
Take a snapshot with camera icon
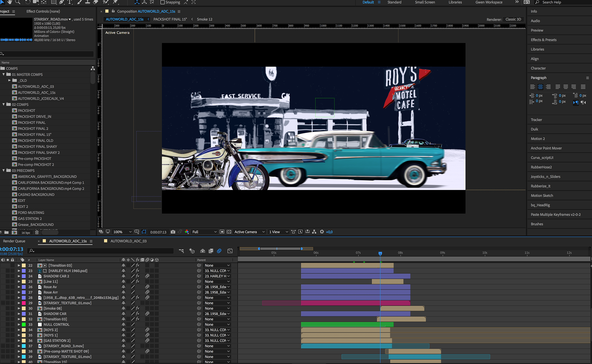(x=173, y=232)
